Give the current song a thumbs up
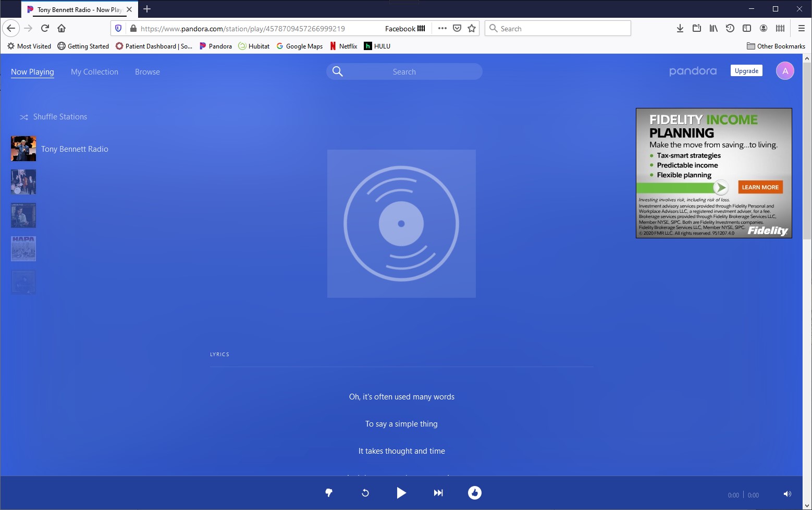This screenshot has height=510, width=812. (475, 493)
